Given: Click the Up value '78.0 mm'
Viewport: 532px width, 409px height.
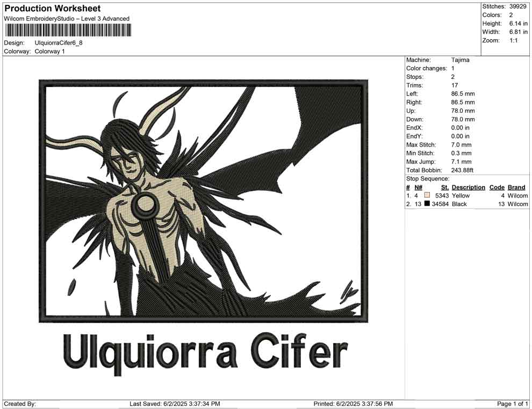Looking at the screenshot, I should 463,111.
